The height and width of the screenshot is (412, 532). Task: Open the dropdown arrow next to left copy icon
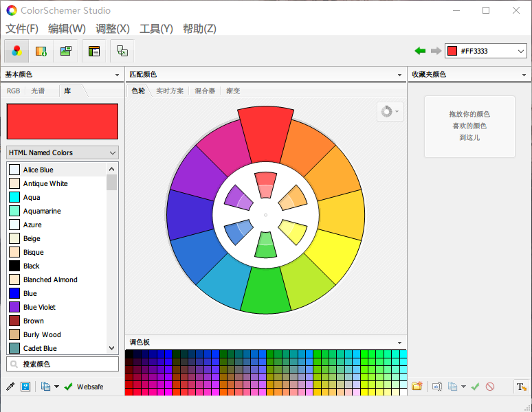click(56, 386)
